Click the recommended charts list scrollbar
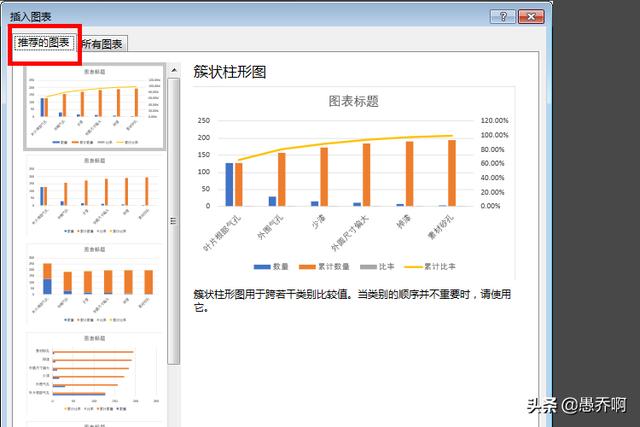The width and height of the screenshot is (640, 427). 174,221
